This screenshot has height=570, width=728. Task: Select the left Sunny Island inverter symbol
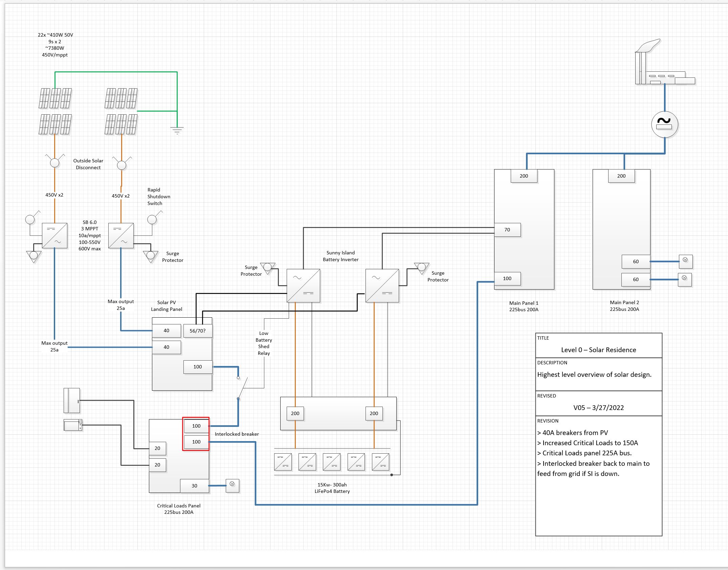tap(303, 286)
